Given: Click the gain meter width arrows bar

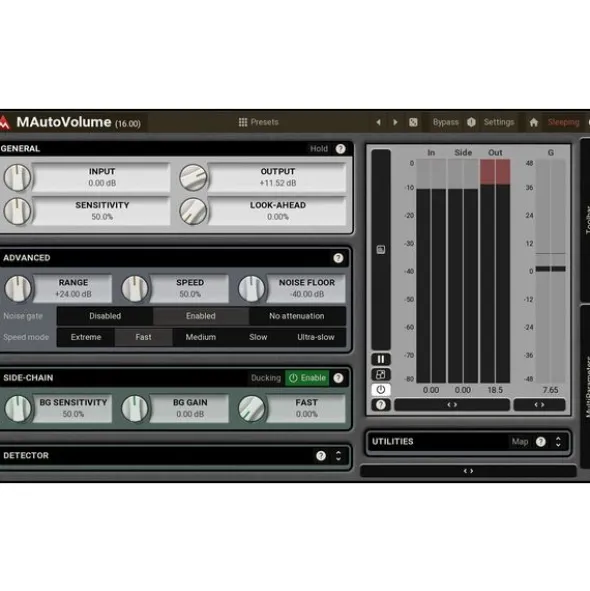Looking at the screenshot, I should click(539, 405).
